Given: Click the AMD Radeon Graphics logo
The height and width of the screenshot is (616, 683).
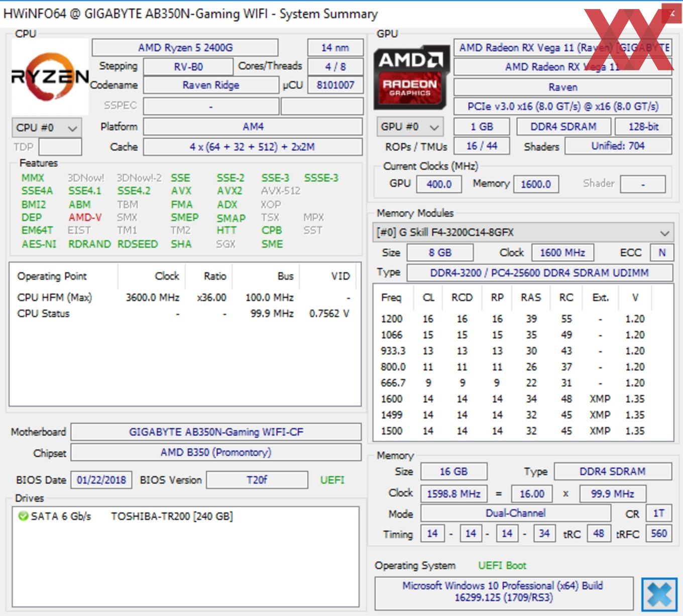Looking at the screenshot, I should coord(411,78).
